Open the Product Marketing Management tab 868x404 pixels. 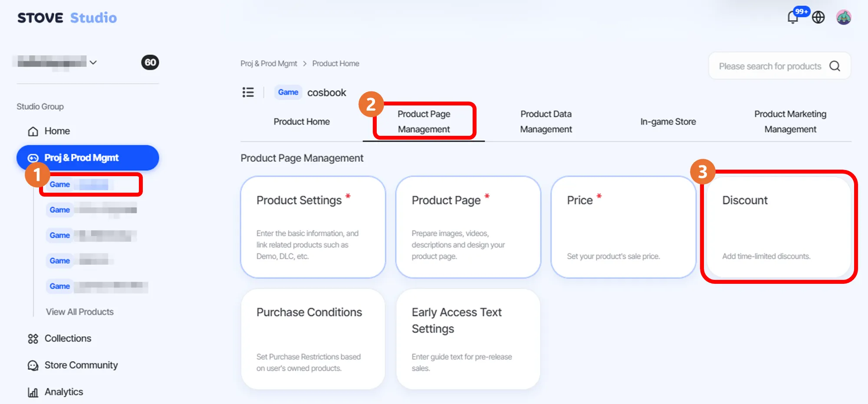pyautogui.click(x=790, y=122)
